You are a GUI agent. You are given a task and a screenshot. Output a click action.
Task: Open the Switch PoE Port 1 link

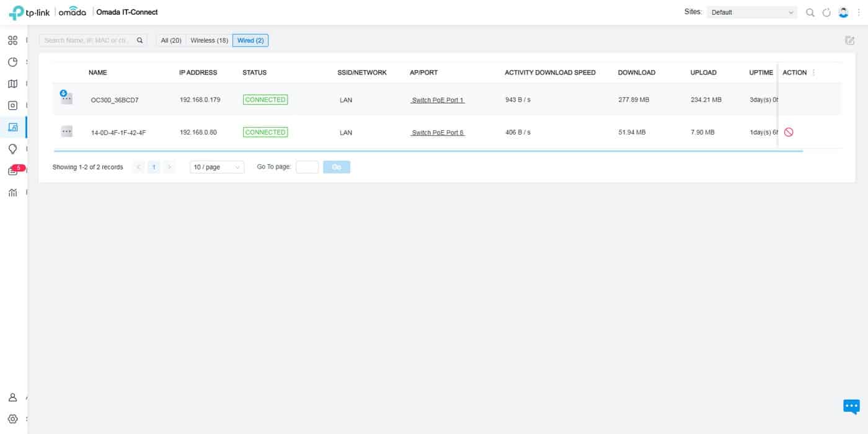click(438, 100)
